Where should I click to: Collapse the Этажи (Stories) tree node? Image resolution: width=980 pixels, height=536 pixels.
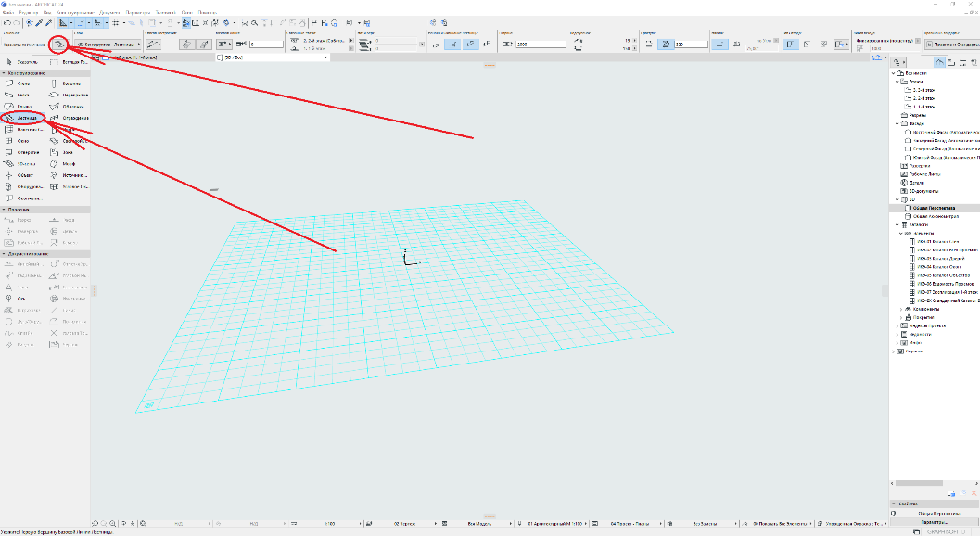897,82
